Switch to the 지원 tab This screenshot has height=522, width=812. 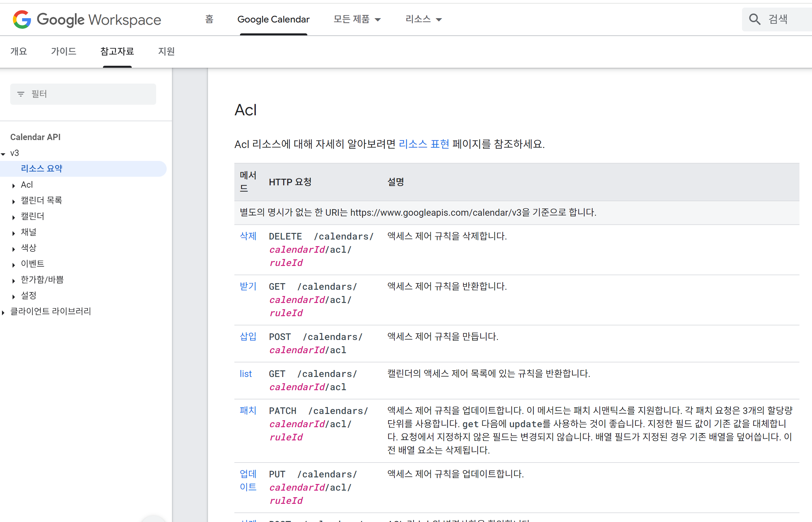tap(166, 51)
